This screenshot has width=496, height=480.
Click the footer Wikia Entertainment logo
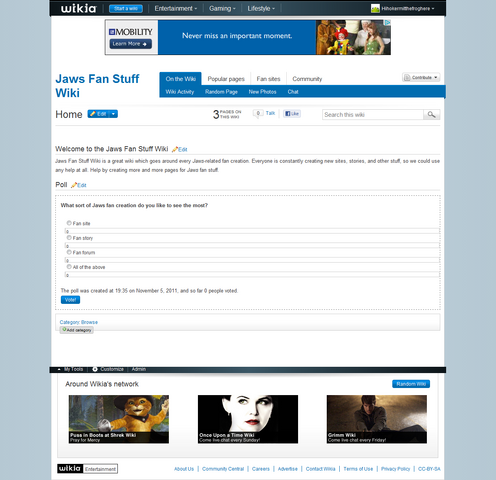pyautogui.click(x=87, y=469)
